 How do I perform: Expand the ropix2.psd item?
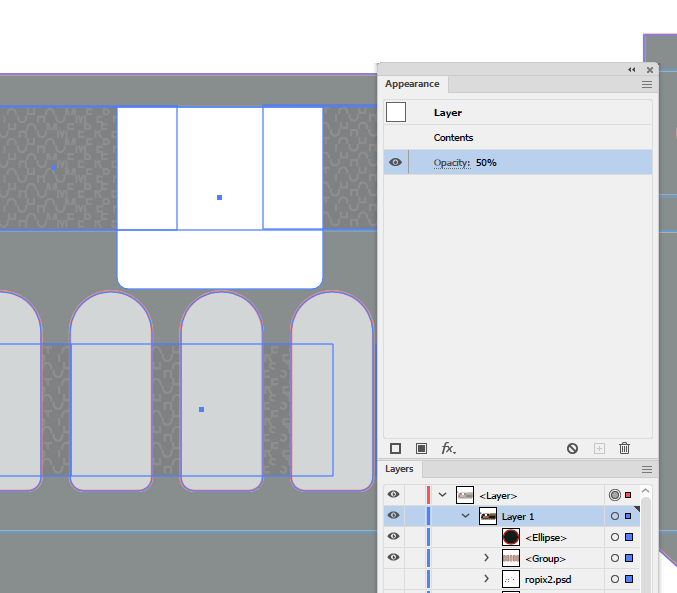pos(487,578)
